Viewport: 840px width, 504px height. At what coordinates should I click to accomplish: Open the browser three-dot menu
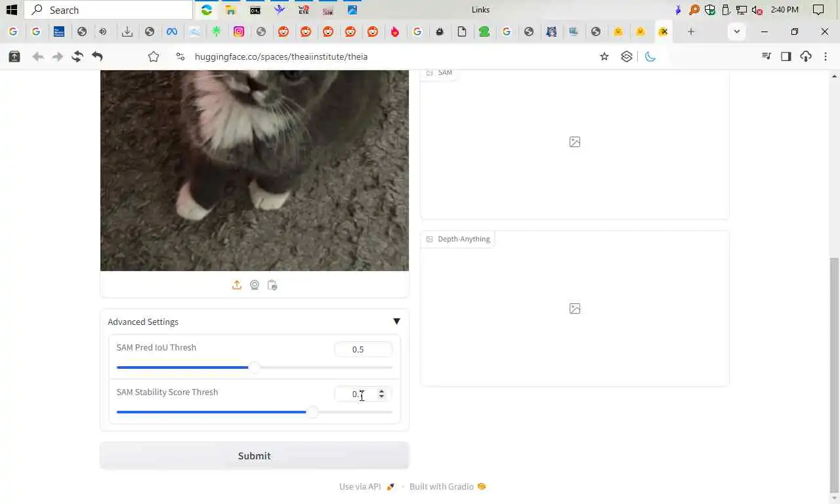pyautogui.click(x=826, y=56)
